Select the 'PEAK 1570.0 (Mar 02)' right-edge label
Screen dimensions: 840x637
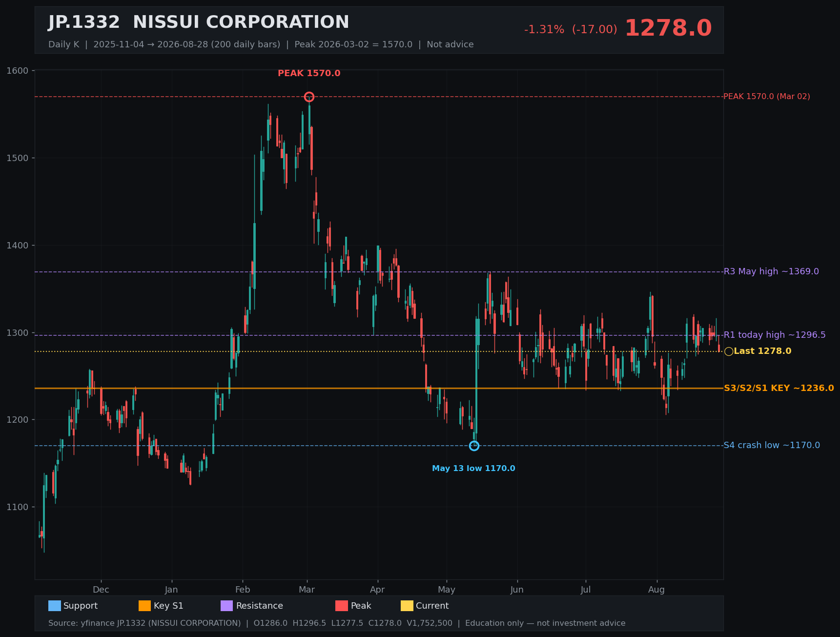pyautogui.click(x=767, y=97)
